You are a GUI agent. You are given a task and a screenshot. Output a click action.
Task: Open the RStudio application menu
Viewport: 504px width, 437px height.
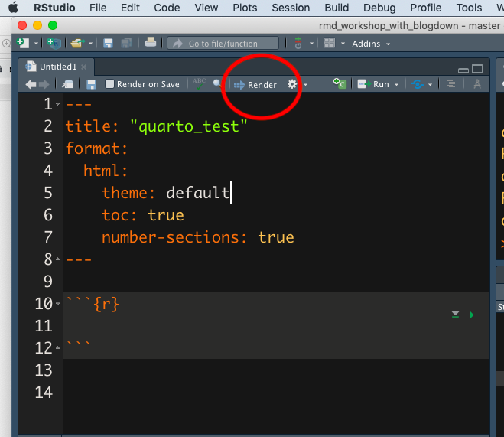tap(54, 8)
